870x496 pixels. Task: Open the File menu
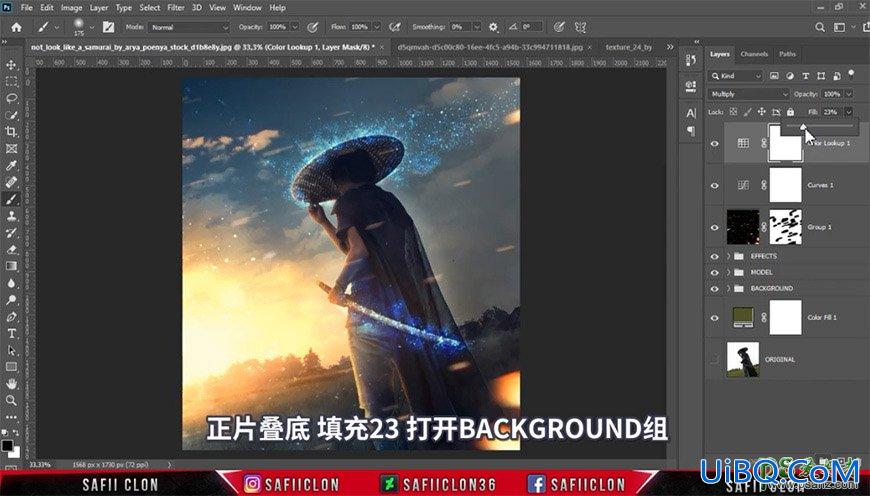pos(27,8)
